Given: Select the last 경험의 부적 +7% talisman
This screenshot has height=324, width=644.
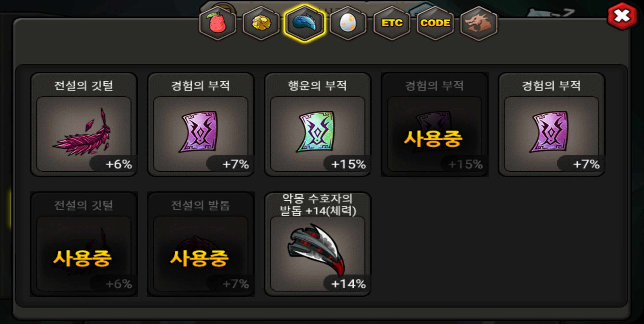Looking at the screenshot, I should 552,124.
